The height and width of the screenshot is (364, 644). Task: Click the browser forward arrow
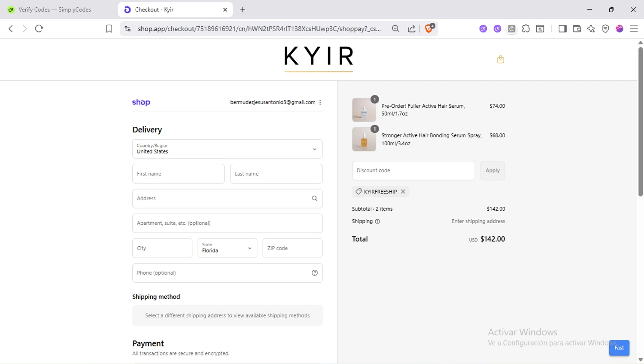coord(24,29)
